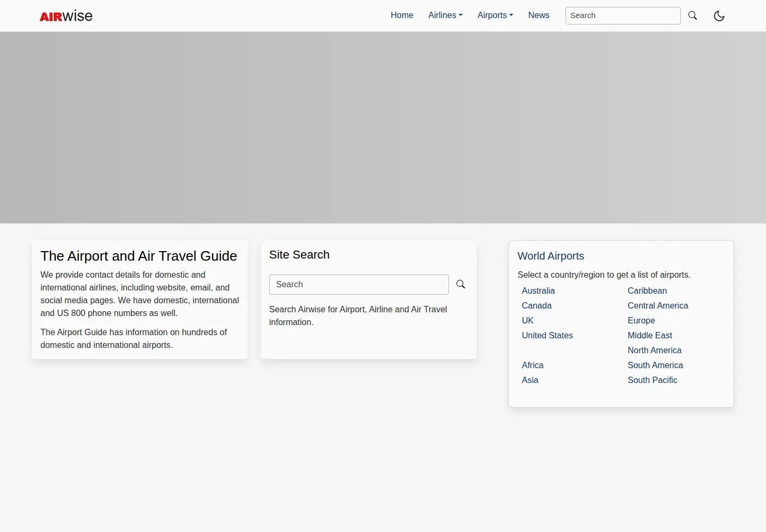Select North America region link
The height and width of the screenshot is (532, 766).
[654, 350]
